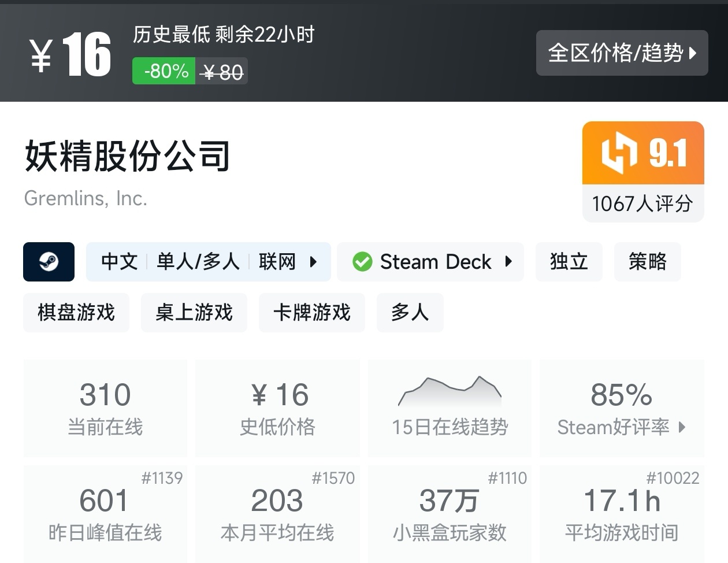Open the 310 当前在线 stat card
This screenshot has height=563, width=728.
[x=105, y=408]
